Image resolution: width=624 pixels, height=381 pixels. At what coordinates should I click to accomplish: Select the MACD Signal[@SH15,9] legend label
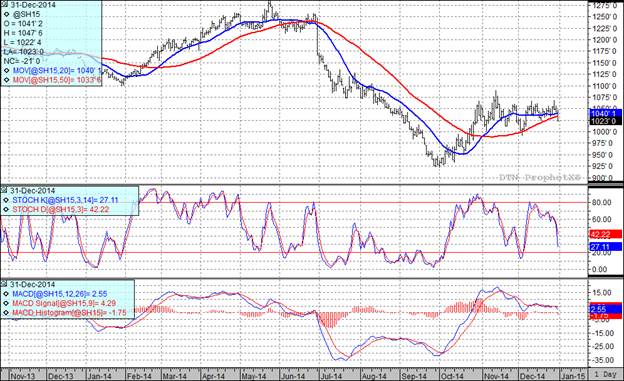[x=64, y=303]
